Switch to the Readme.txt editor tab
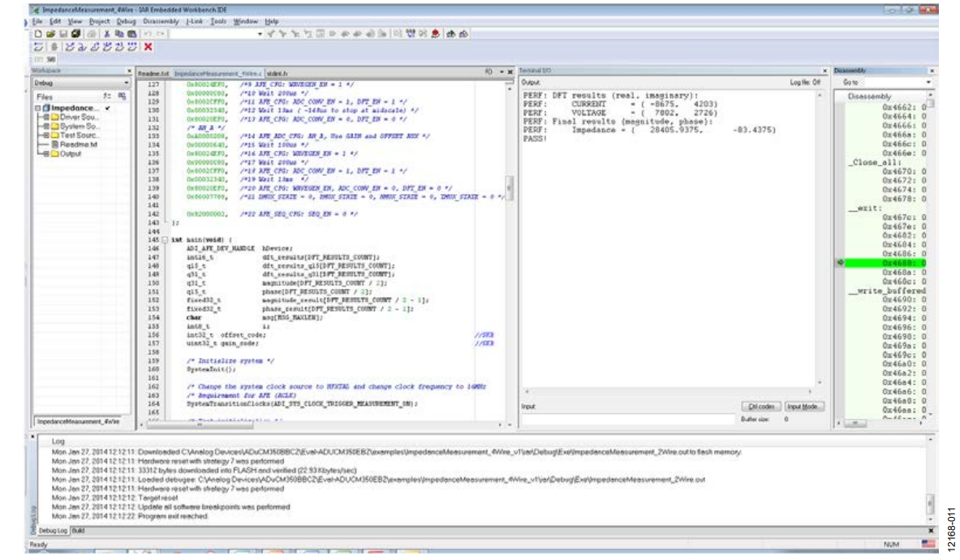The width and height of the screenshot is (960, 560). (x=153, y=73)
